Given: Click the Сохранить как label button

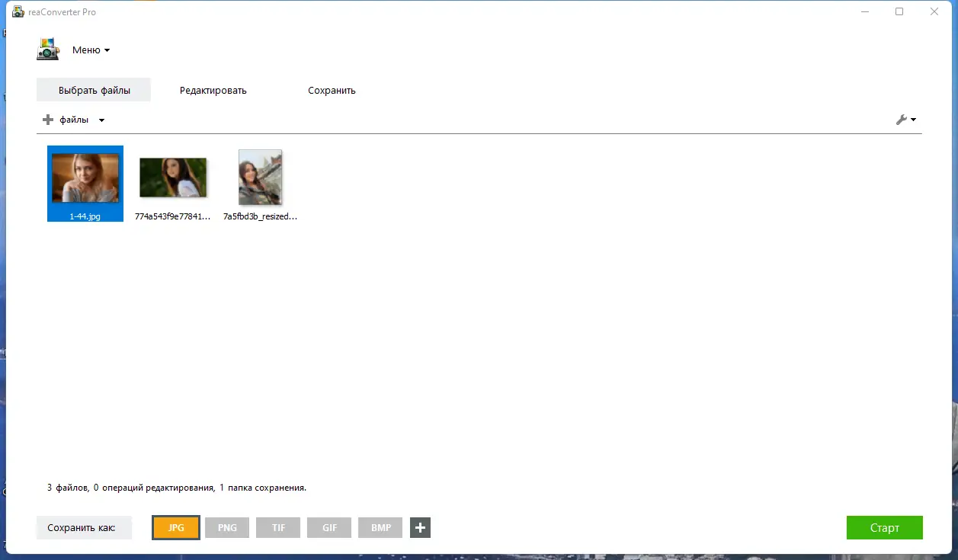Looking at the screenshot, I should [x=84, y=528].
